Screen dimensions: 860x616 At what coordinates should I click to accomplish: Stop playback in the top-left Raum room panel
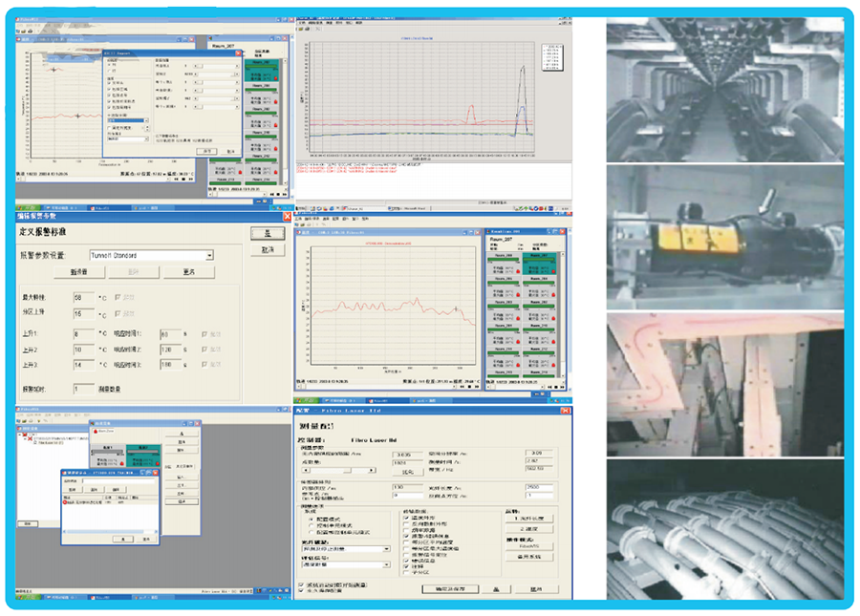(x=277, y=194)
